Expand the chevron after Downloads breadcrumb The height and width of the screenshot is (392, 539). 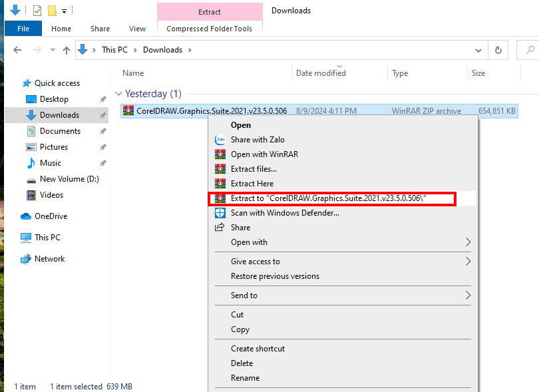pyautogui.click(x=190, y=50)
